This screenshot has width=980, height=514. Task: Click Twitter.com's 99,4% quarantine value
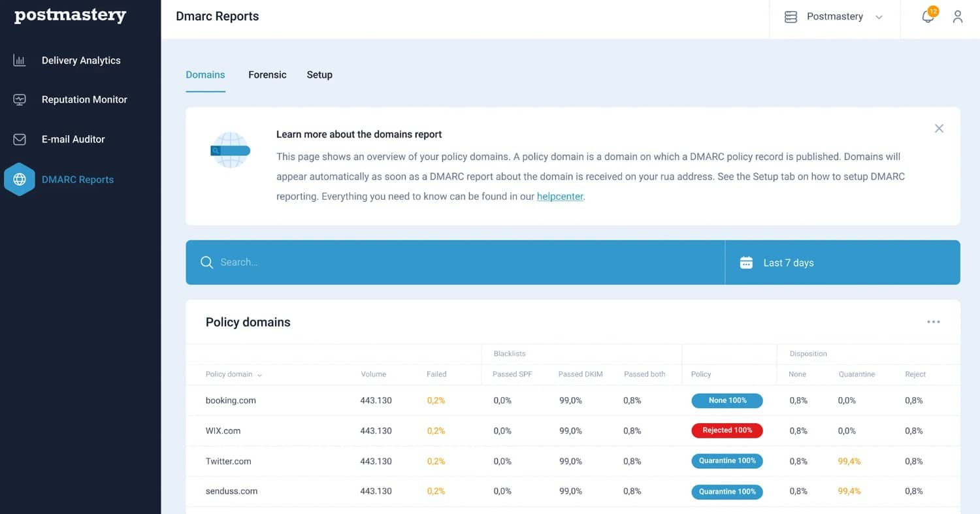pos(849,461)
